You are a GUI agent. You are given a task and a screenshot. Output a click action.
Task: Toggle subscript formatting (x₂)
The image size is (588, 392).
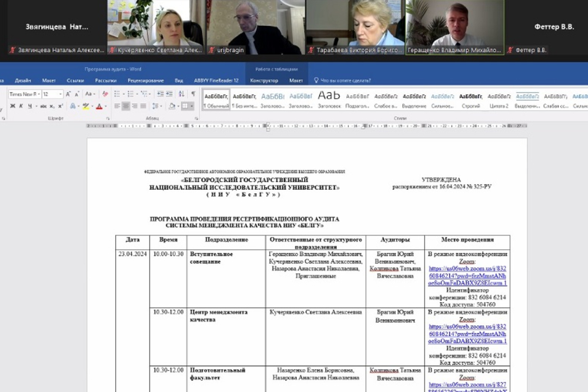52,106
